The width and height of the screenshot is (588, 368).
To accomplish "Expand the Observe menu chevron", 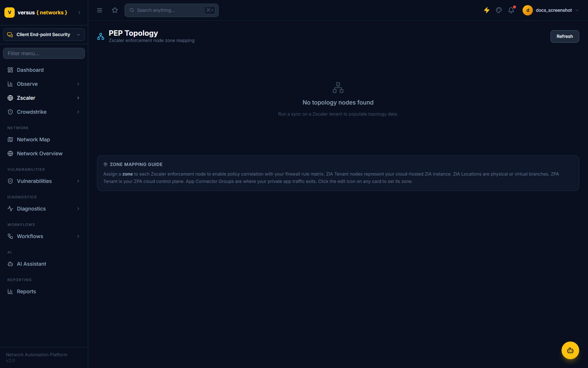I will coord(78,84).
